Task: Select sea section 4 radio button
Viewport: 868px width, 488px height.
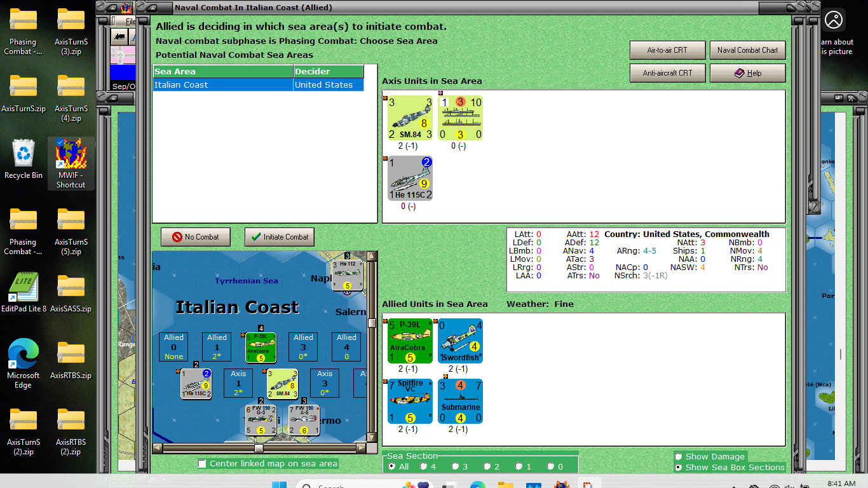Action: click(424, 466)
